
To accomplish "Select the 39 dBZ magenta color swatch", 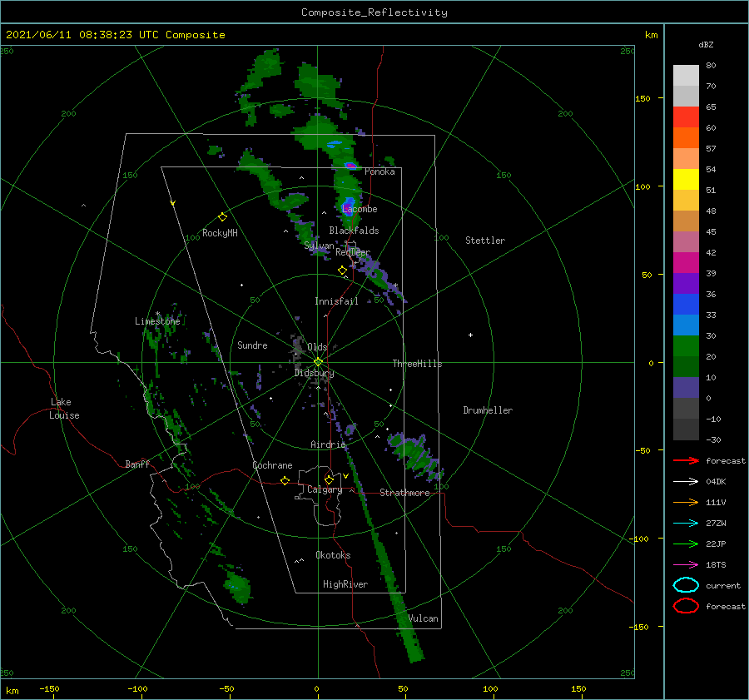I will coord(686,262).
